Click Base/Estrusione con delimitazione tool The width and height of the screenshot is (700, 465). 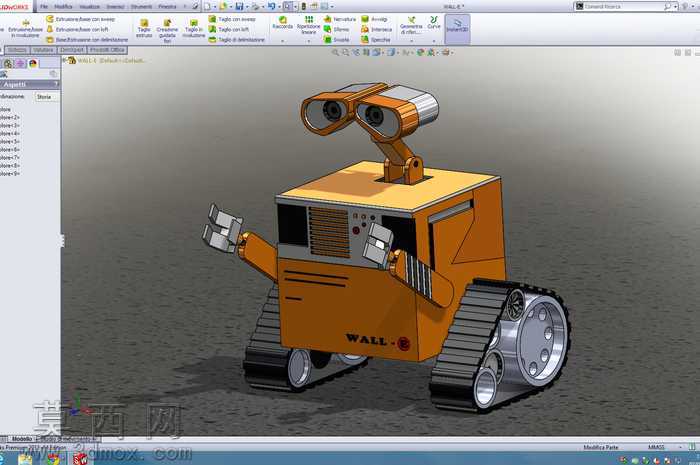tap(88, 40)
